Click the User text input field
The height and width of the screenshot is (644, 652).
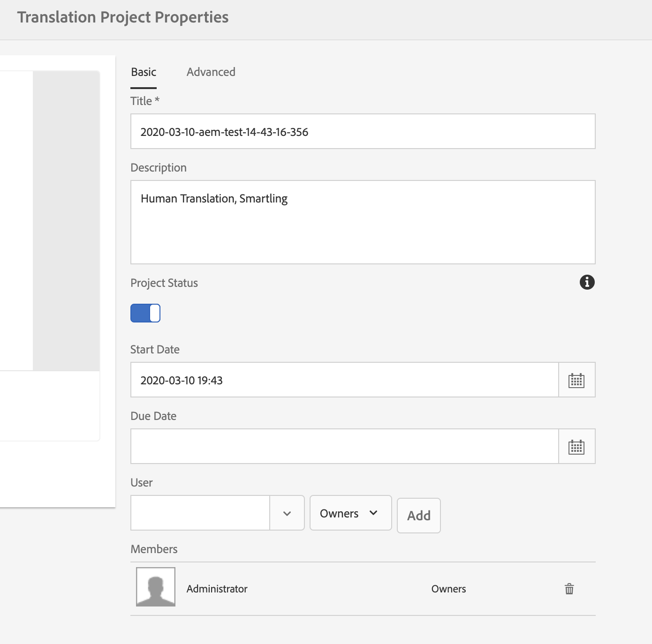click(200, 513)
